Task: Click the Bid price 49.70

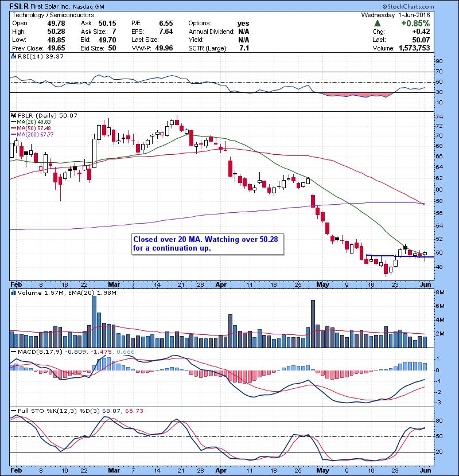Action: 107,40
